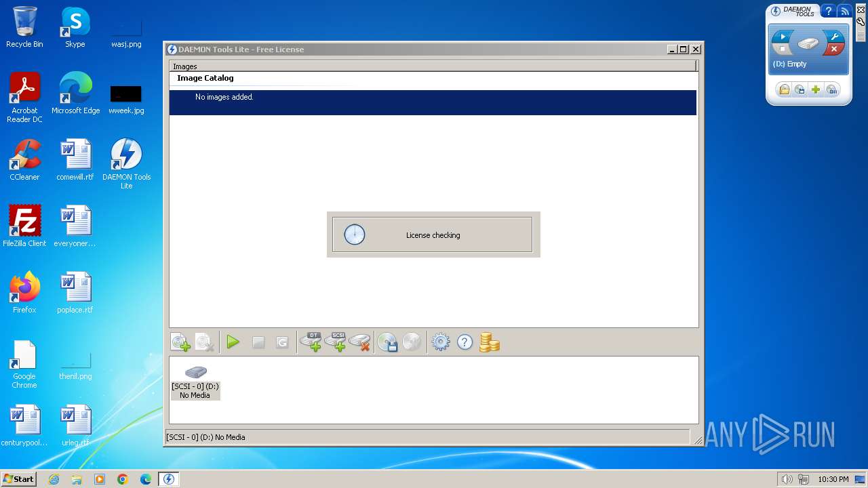
Task: Click gadget red remove drive button
Action: (834, 49)
